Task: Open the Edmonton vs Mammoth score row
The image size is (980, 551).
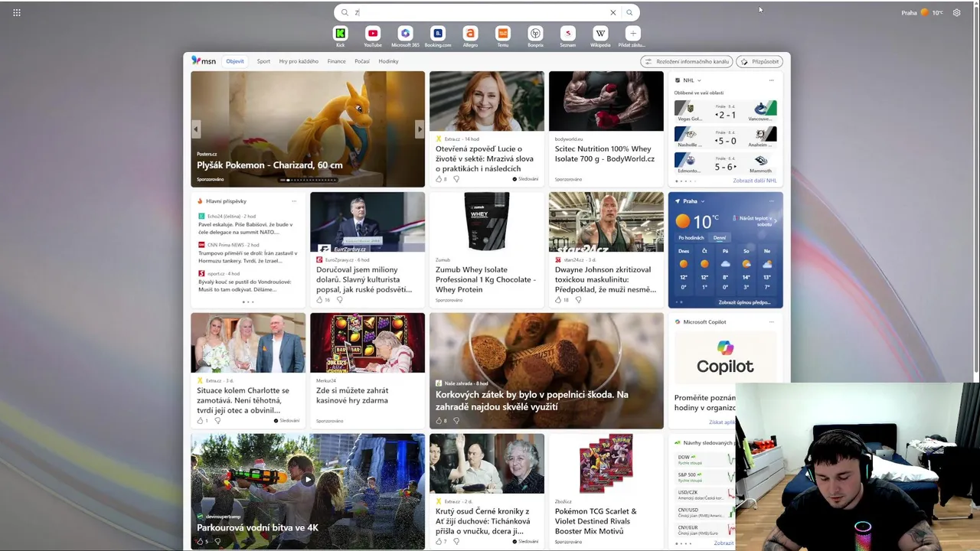Action: pyautogui.click(x=725, y=163)
